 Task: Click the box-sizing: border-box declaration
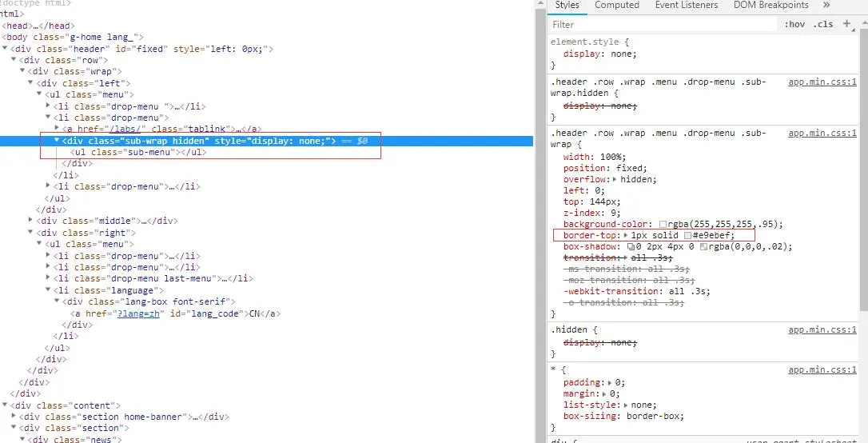pyautogui.click(x=624, y=417)
